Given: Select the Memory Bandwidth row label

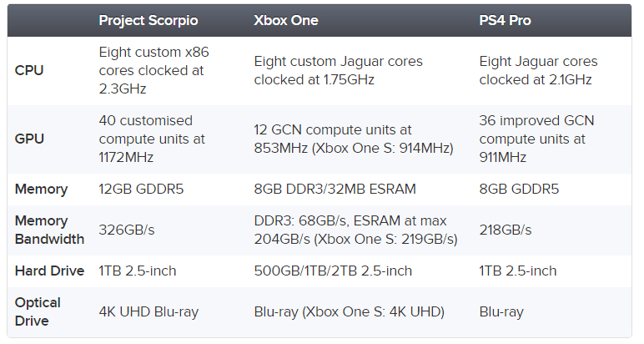Looking at the screenshot, I should pyautogui.click(x=49, y=230).
